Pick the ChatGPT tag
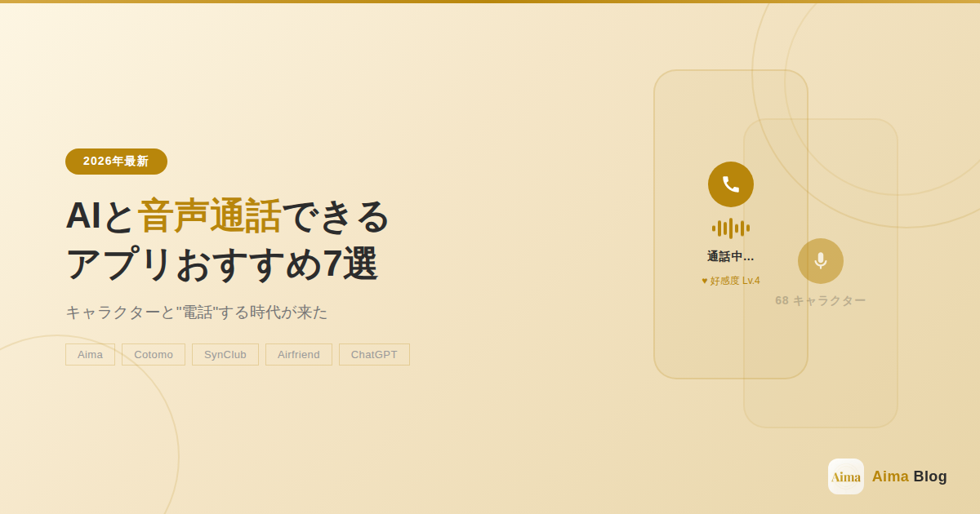The width and height of the screenshot is (980, 514). pos(374,354)
